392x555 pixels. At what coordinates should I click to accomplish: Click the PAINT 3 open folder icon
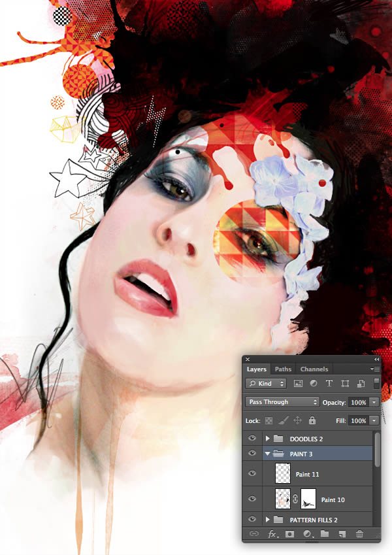coord(279,454)
